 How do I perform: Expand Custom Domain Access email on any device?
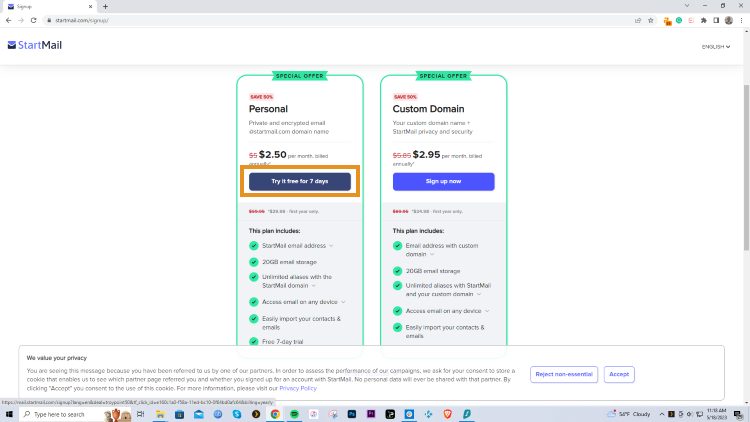(487, 311)
